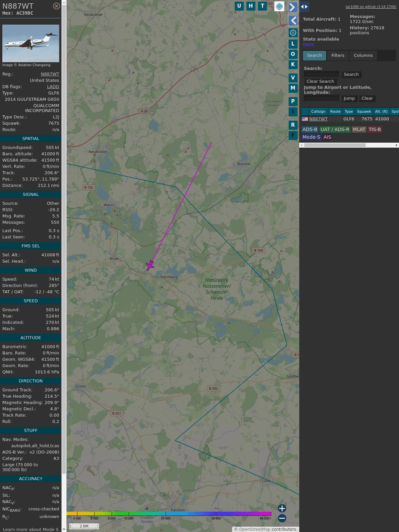
Task: Click the Jump to airport input field
Action: [322, 98]
